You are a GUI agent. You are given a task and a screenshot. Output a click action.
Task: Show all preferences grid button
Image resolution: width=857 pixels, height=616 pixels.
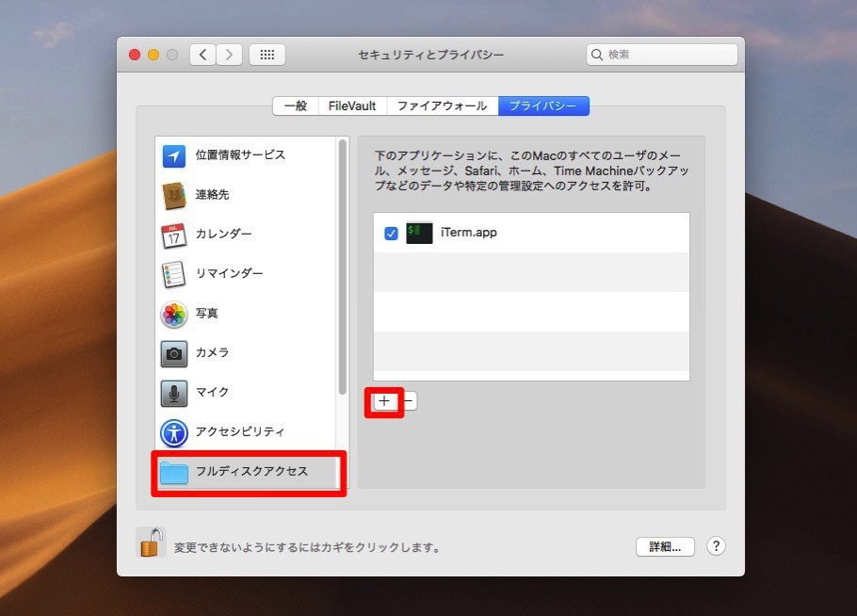click(x=267, y=55)
